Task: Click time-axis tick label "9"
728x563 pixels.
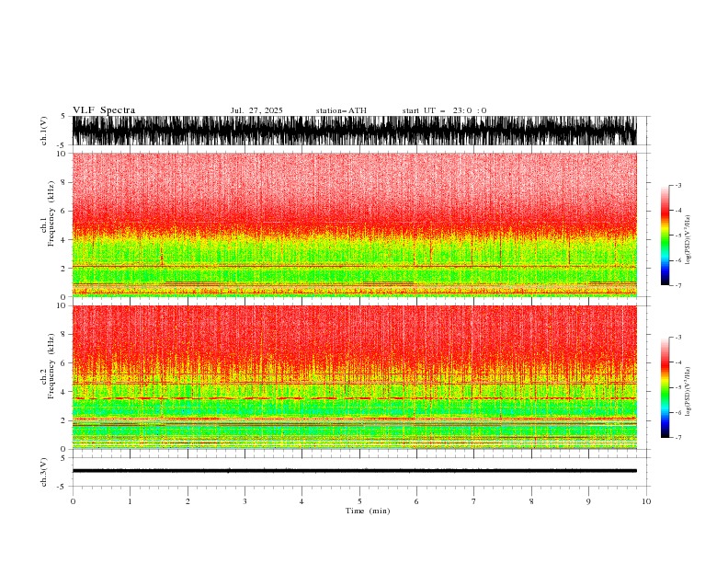Action: pyautogui.click(x=588, y=501)
